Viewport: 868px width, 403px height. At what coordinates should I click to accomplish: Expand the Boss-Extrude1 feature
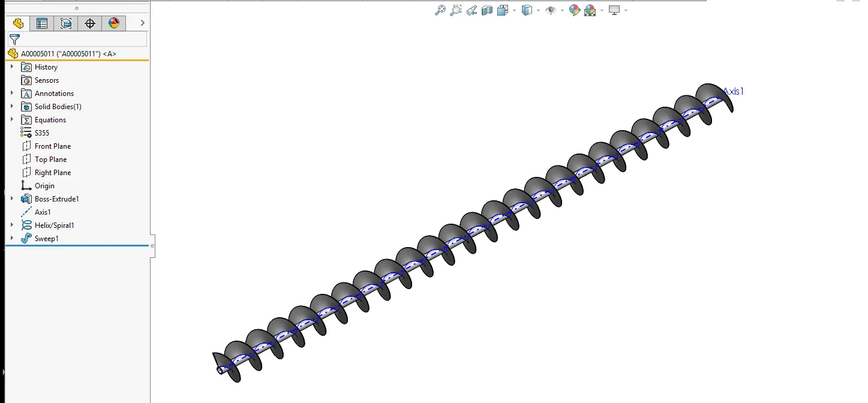click(12, 199)
